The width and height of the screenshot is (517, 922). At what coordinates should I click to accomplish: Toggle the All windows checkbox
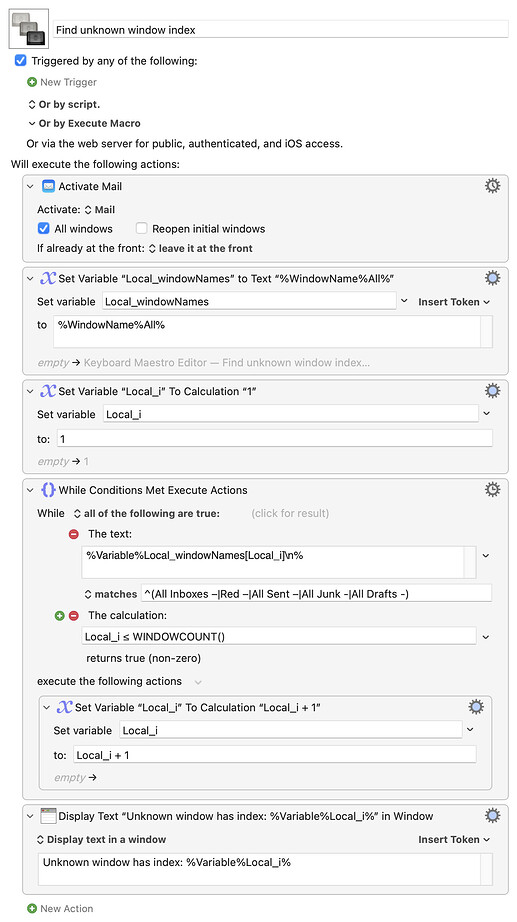[43, 229]
